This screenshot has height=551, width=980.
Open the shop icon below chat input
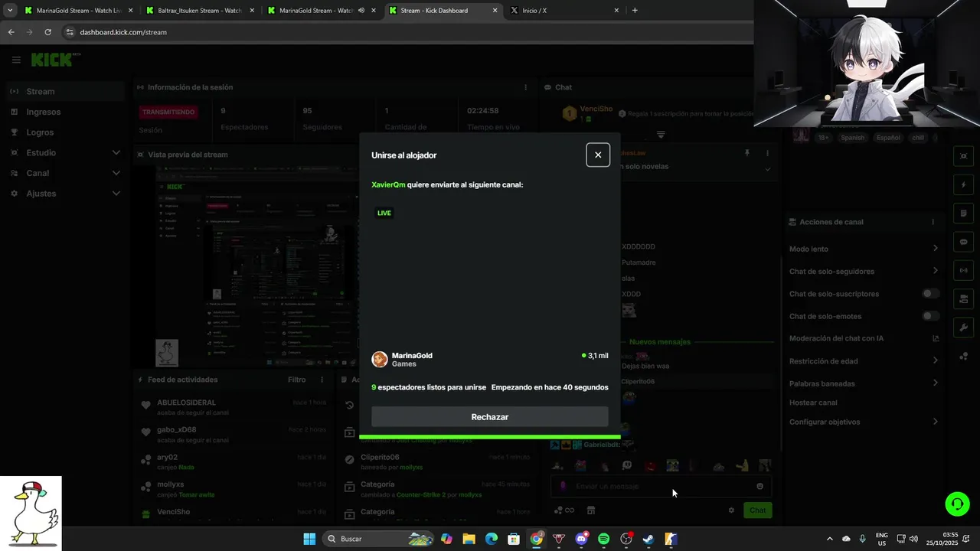(591, 510)
